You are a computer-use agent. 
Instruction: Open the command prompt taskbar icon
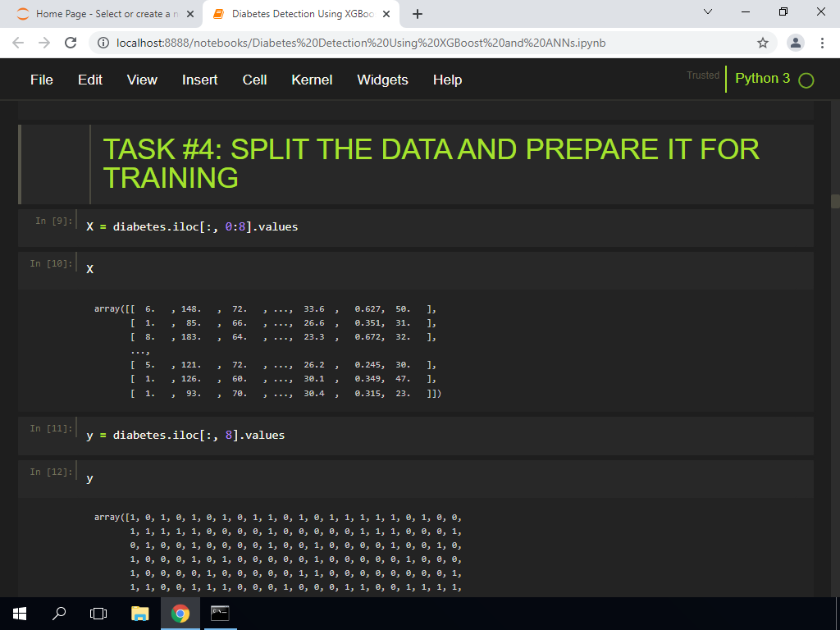pyautogui.click(x=220, y=614)
